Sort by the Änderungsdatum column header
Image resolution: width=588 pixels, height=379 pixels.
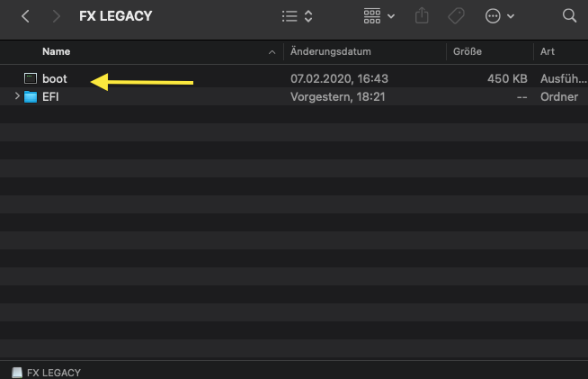coord(330,51)
